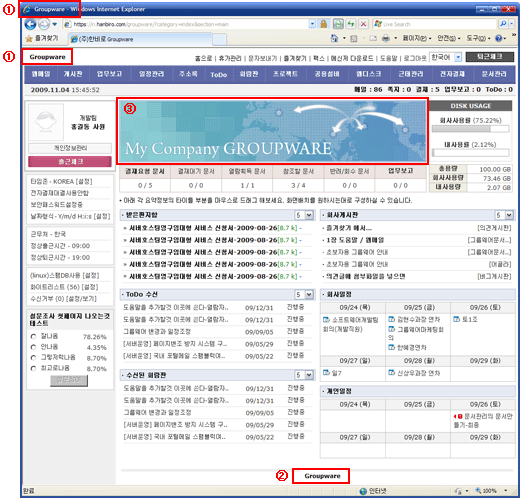Open the 일정관리 navigation menu
This screenshot has height=499, width=520.
152,74
